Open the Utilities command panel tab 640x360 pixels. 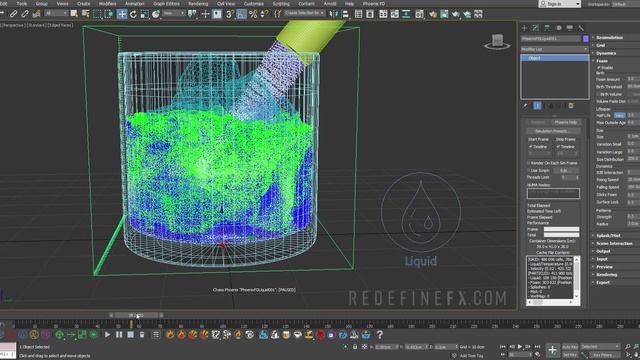pos(581,28)
